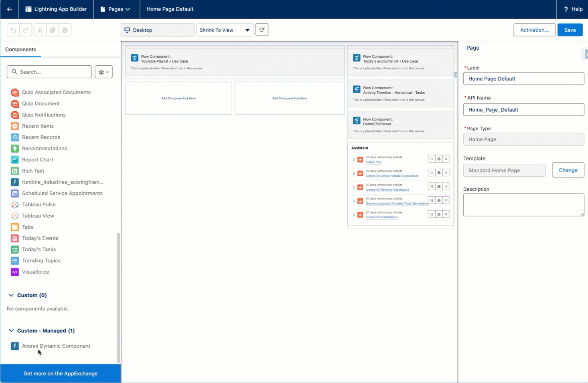Collapse the Custom - Managed (1) section
Image resolution: width=588 pixels, height=383 pixels.
pos(11,331)
